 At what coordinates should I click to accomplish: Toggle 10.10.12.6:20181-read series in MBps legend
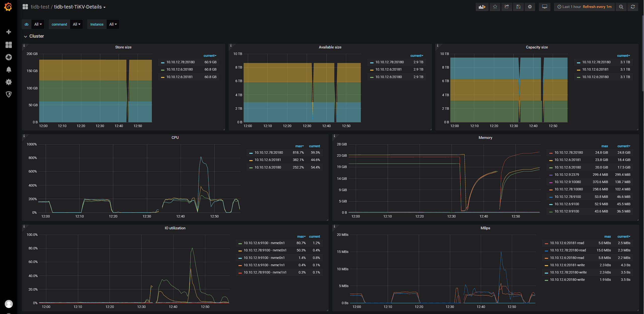(567, 243)
